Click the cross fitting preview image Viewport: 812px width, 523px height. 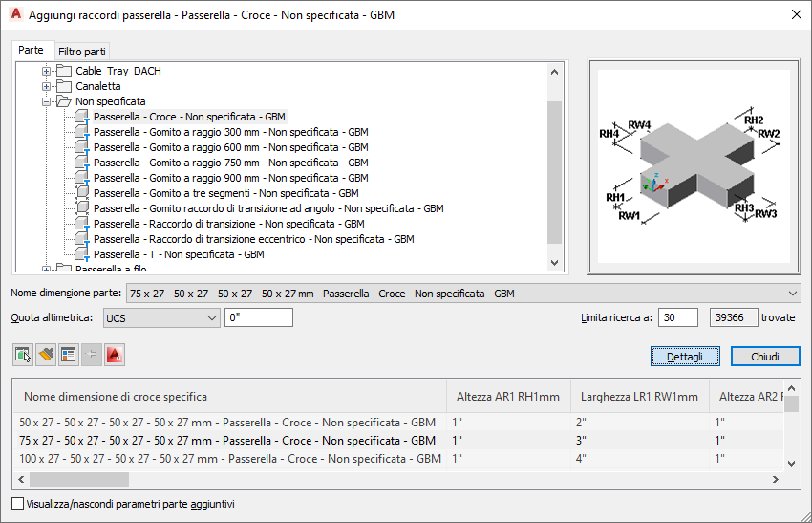[x=694, y=166]
